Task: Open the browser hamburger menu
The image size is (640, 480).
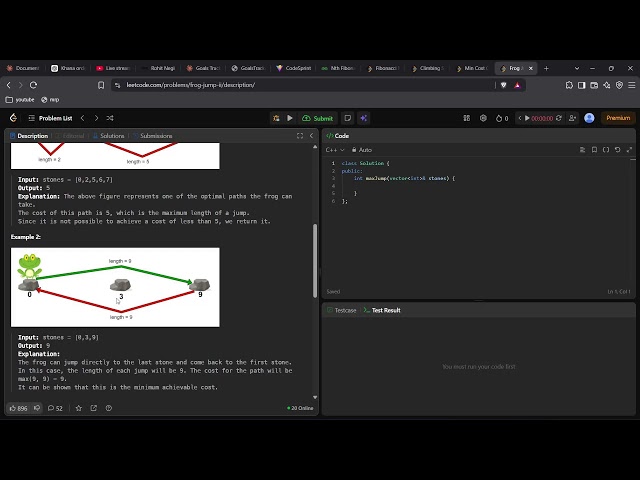Action: tap(631, 85)
